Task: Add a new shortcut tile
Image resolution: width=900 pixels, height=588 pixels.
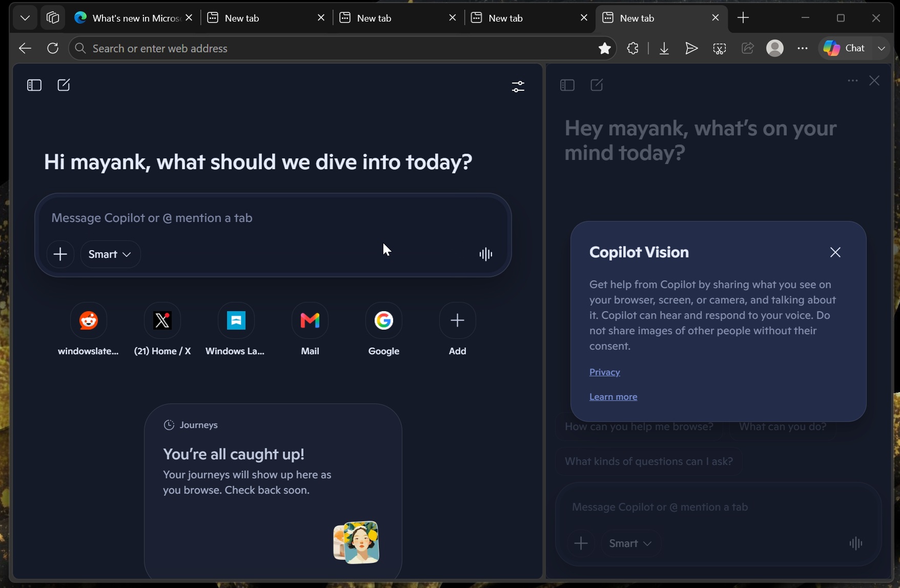Action: pos(458,330)
